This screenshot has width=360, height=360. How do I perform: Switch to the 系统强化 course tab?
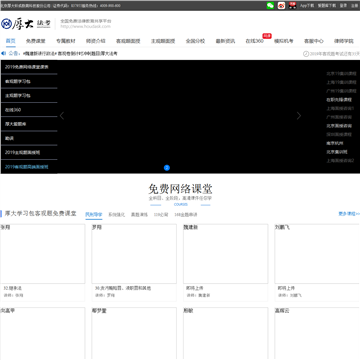[x=117, y=215]
